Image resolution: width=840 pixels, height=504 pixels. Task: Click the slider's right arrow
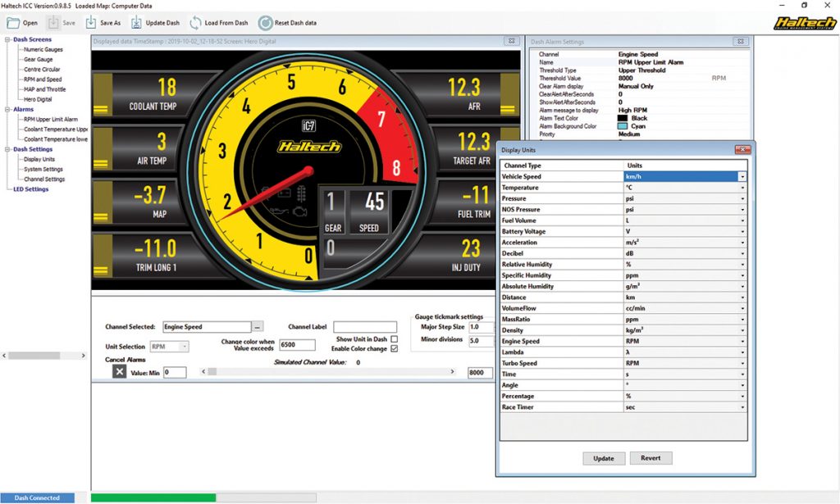(x=452, y=371)
